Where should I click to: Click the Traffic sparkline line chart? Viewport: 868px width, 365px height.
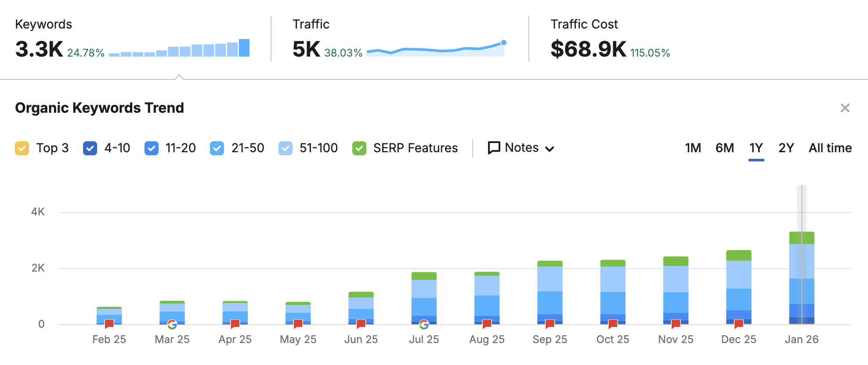(435, 49)
